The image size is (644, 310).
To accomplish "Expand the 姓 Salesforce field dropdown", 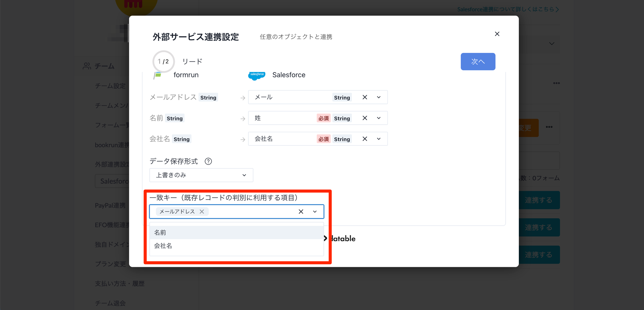I will point(379,118).
